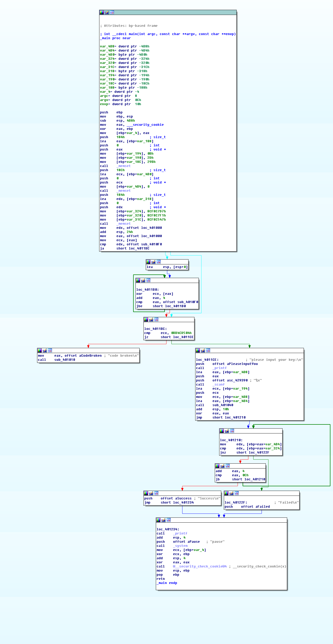Click the '0BB4CD504h' constant in loc_4011BC
This screenshot has width=333, height=644.
coord(181,333)
